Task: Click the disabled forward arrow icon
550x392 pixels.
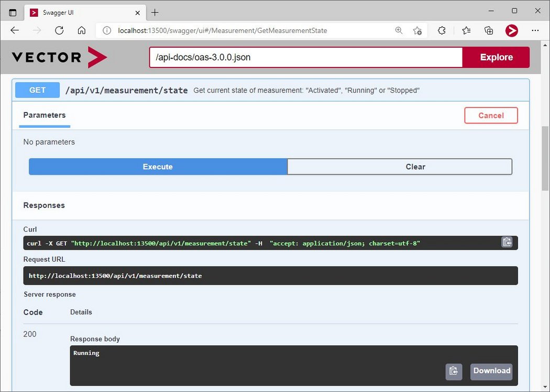Action: pos(37,30)
